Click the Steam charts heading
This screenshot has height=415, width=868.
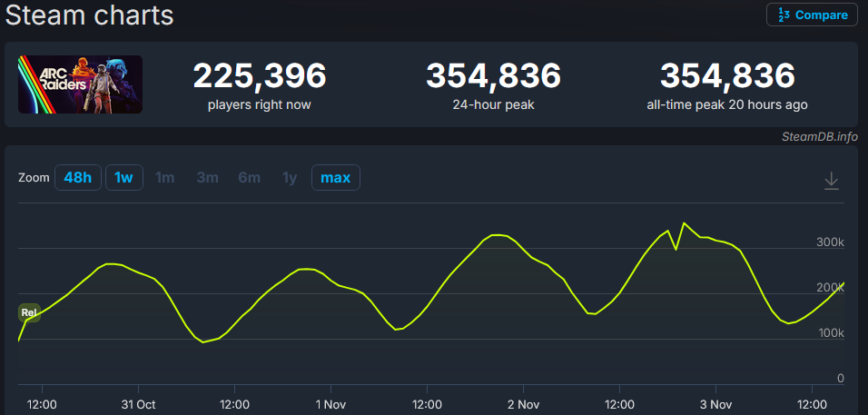(89, 15)
